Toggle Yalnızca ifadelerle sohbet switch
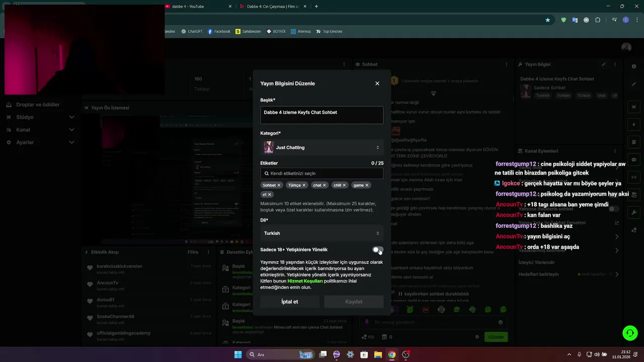The width and height of the screenshot is (644, 362). 614,209
